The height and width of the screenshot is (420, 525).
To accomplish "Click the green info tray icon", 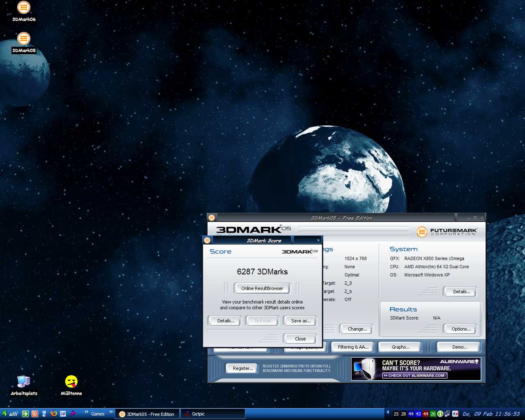I will (x=440, y=414).
